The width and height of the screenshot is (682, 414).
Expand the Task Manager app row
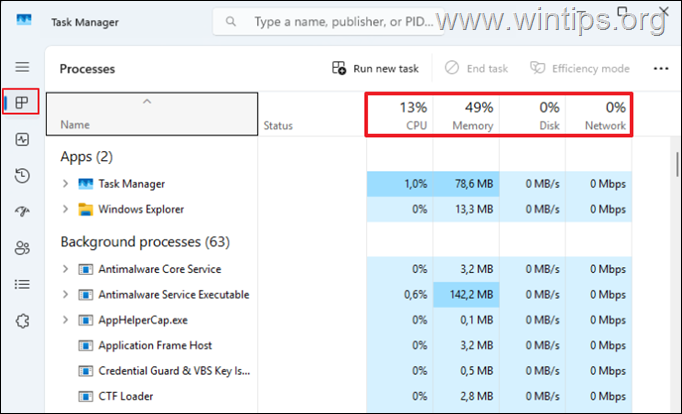point(65,184)
